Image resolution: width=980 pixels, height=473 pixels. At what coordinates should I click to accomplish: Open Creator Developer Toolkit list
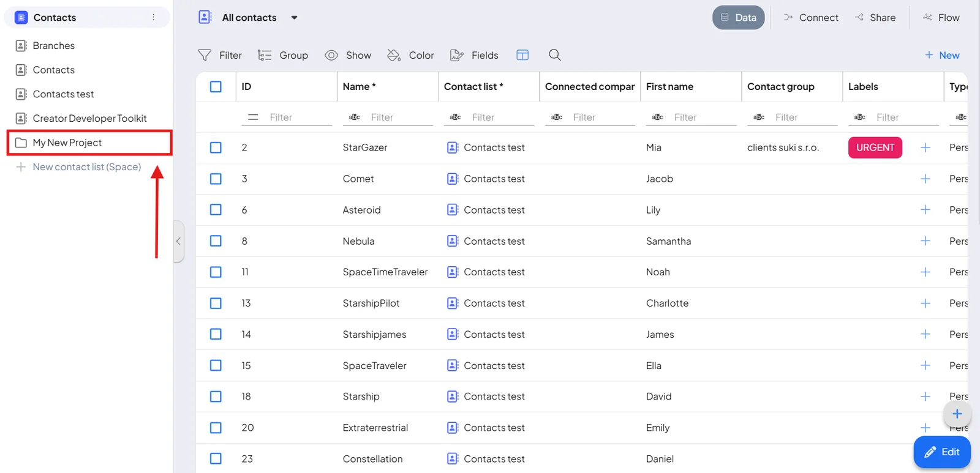pos(89,118)
